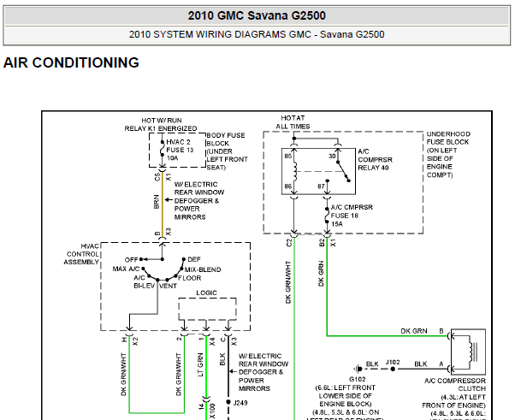Click the 'HVAC 2 FUSE 13 10A' label
Viewport: 515px width, 420px height.
(x=180, y=150)
